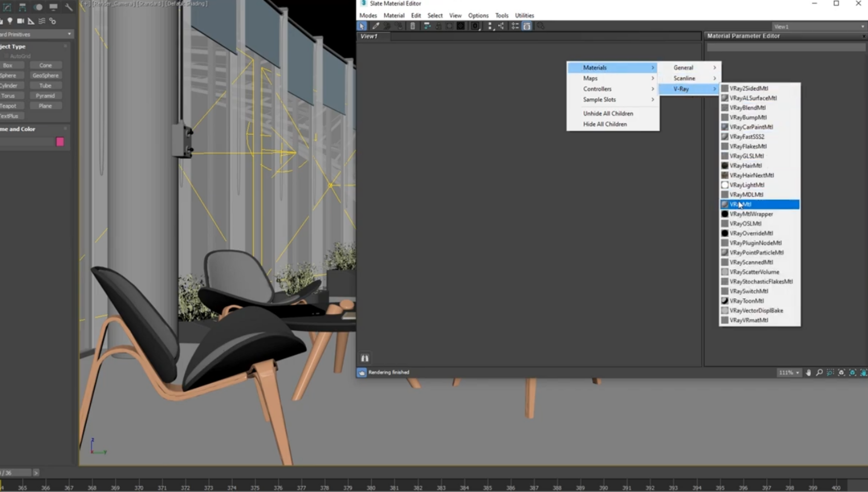Open the Options menu in Slate Material Editor
The width and height of the screenshot is (868, 492).
pos(478,15)
